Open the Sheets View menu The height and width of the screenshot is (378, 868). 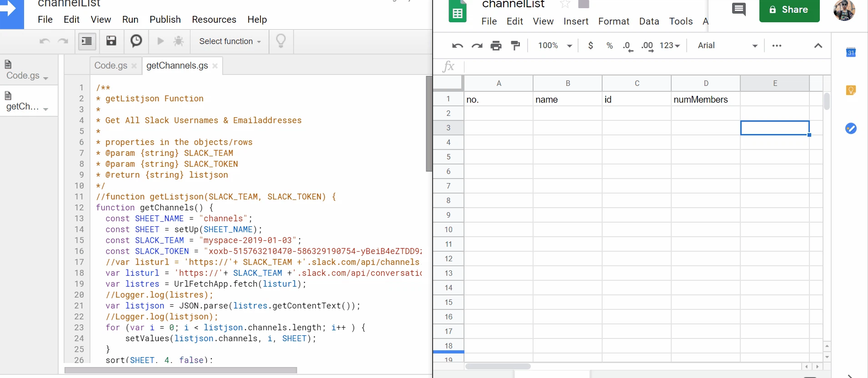point(543,21)
